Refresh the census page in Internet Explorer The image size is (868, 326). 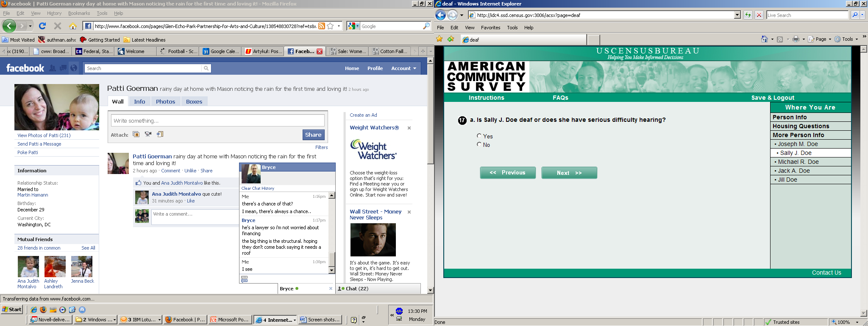pyautogui.click(x=748, y=15)
